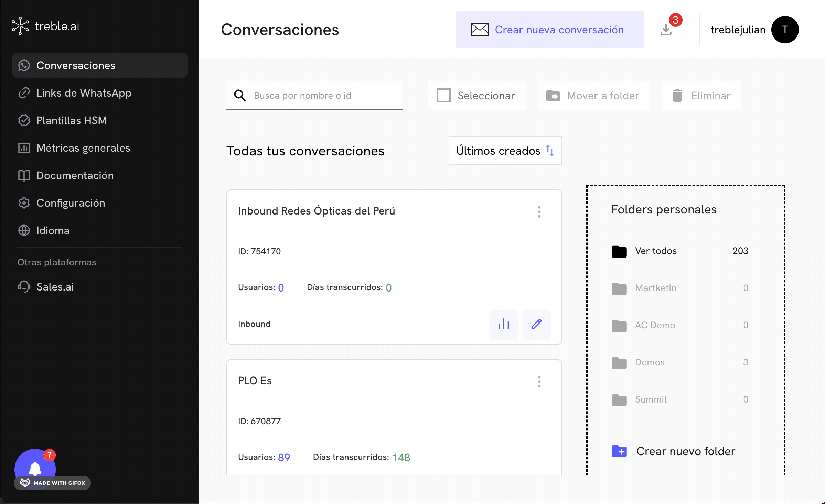Viewport: 825px width, 504px height.
Task: Open statistics chart icon for Inbound conversation
Action: [x=503, y=324]
